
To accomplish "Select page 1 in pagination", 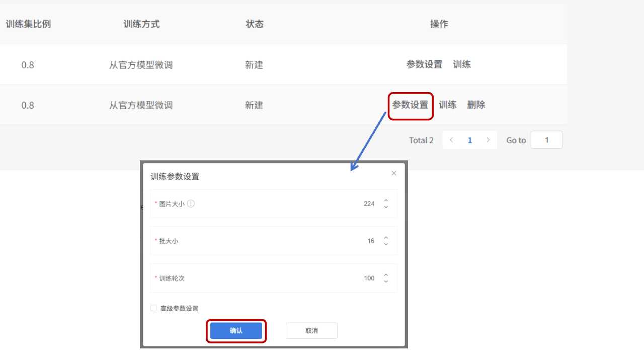I will (469, 140).
